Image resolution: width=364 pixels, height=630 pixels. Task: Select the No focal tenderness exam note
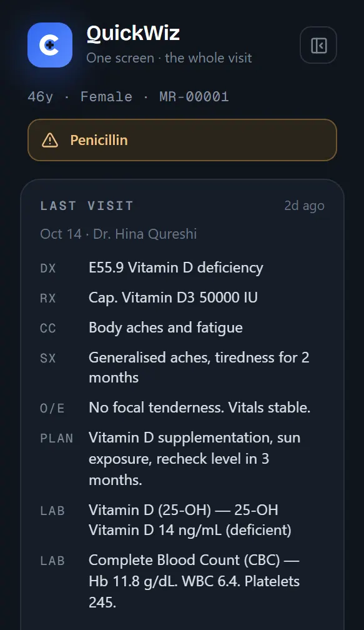(199, 407)
